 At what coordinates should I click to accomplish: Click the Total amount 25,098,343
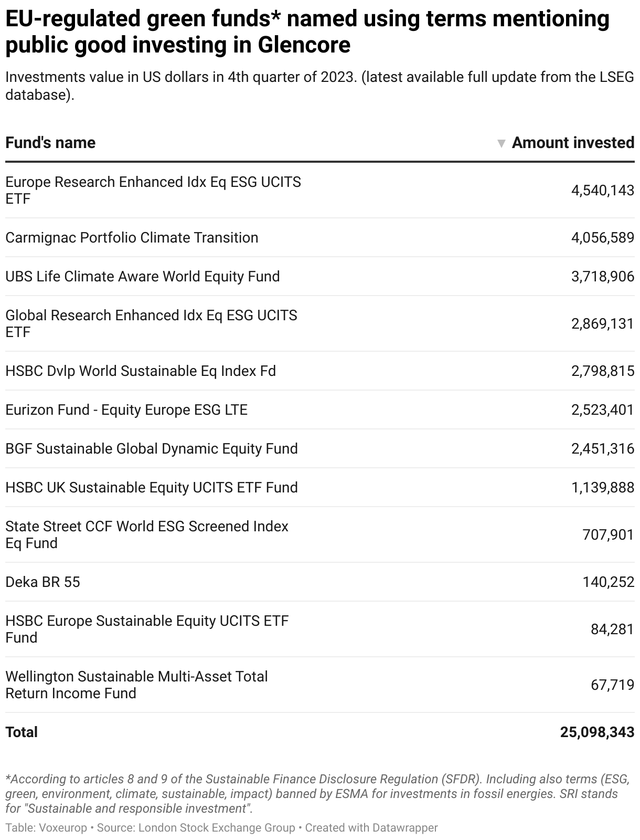click(x=597, y=732)
